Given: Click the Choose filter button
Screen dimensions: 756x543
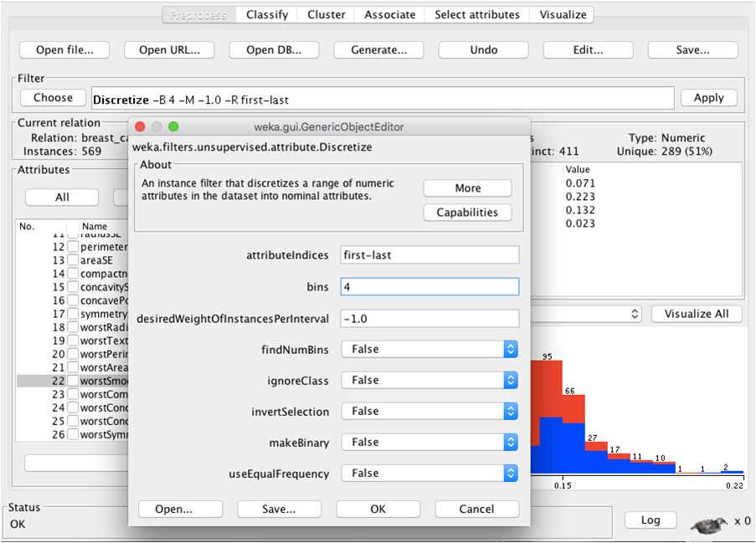Looking at the screenshot, I should (53, 98).
